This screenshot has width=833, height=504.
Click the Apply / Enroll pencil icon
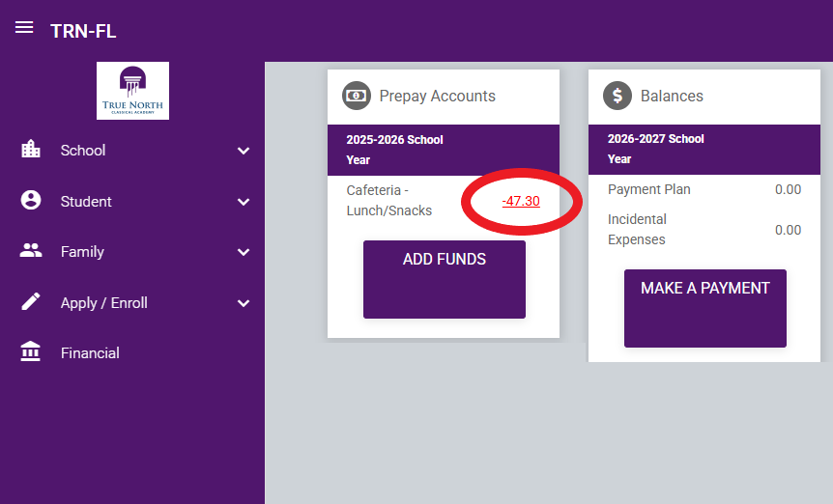click(31, 301)
